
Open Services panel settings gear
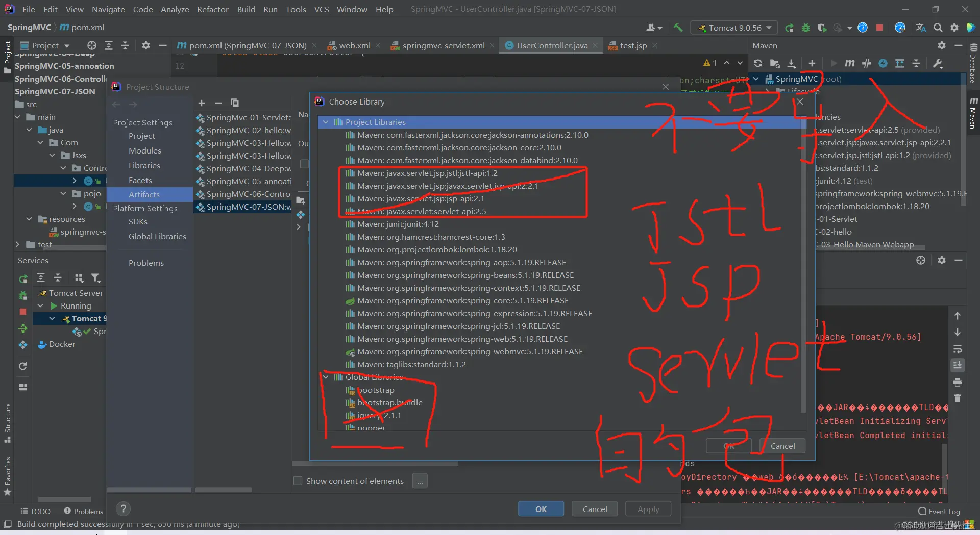point(942,260)
